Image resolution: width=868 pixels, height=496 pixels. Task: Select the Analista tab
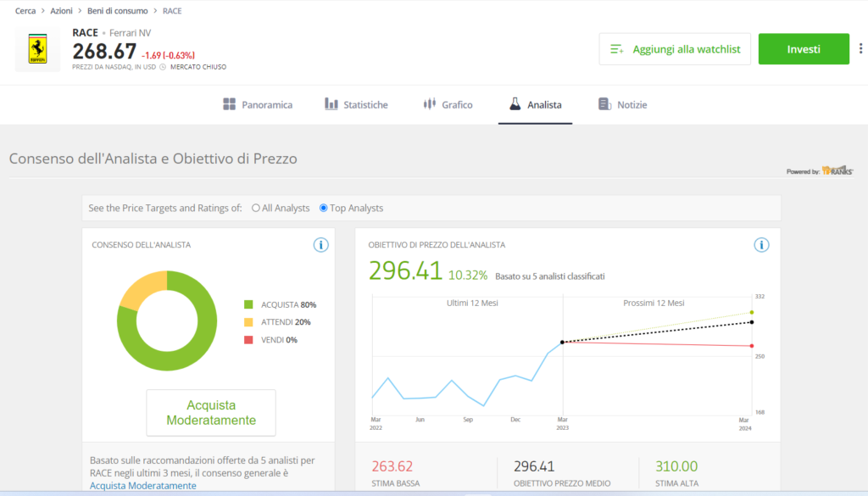[536, 104]
